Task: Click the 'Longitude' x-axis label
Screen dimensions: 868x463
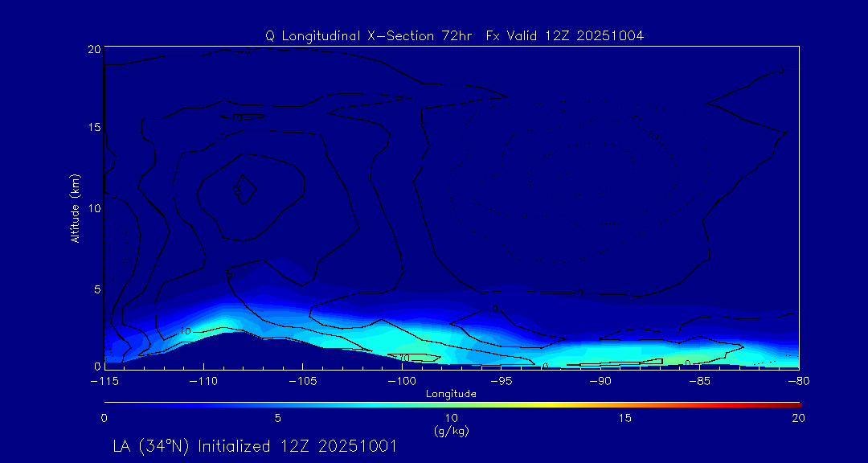Action: pyautogui.click(x=451, y=393)
